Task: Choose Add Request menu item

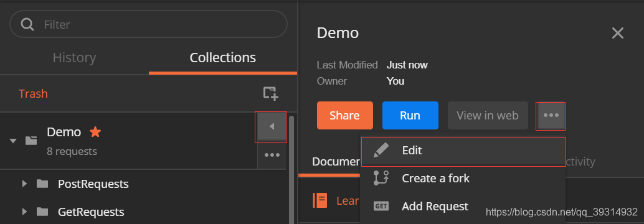Action: 463,207
